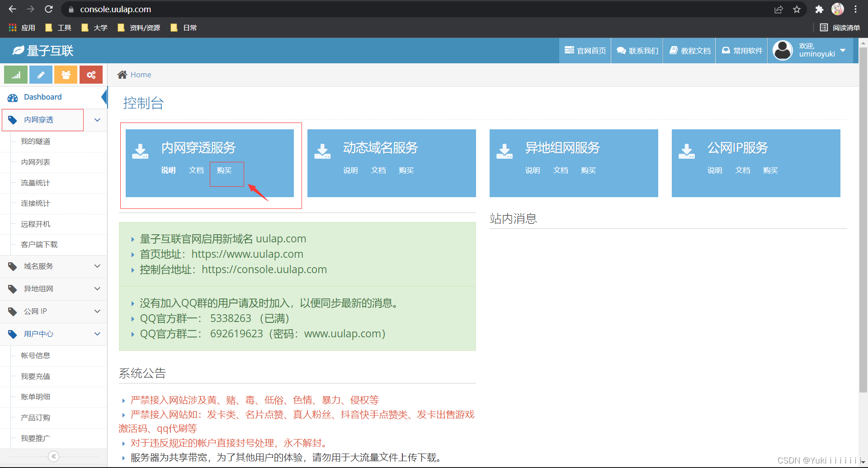Click the browser reload icon

[x=49, y=9]
